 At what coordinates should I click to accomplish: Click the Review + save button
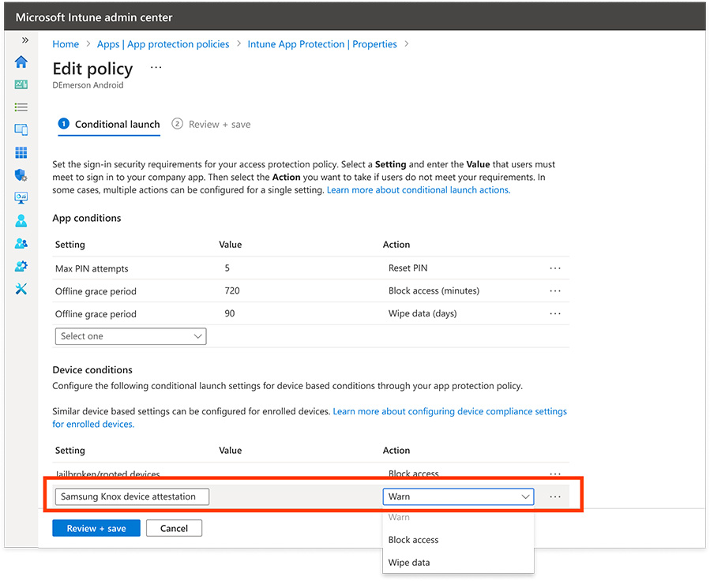96,528
